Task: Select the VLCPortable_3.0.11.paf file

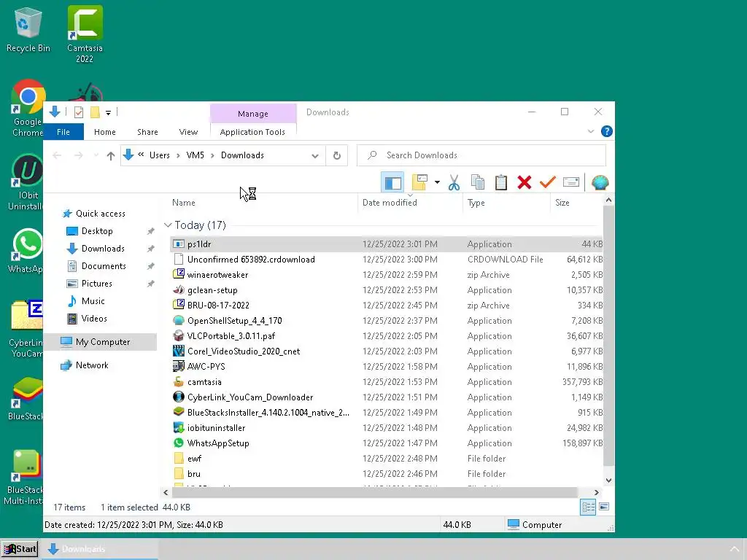Action: tap(386, 335)
